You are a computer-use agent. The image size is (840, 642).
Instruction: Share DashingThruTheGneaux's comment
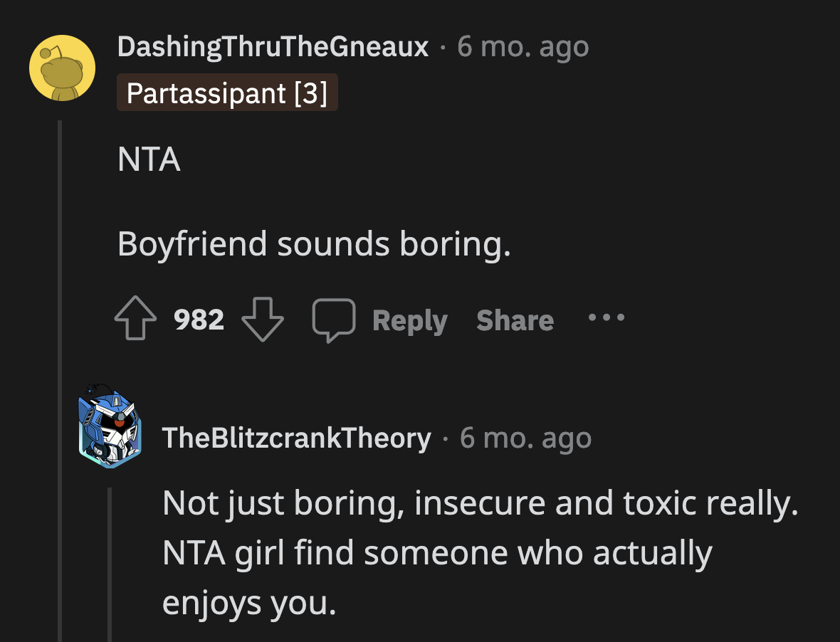tap(514, 319)
